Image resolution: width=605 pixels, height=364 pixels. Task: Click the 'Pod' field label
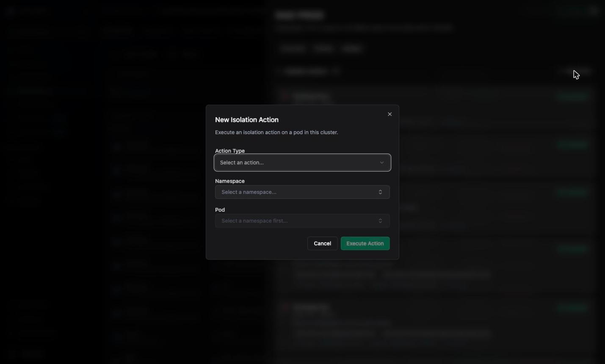pyautogui.click(x=220, y=210)
